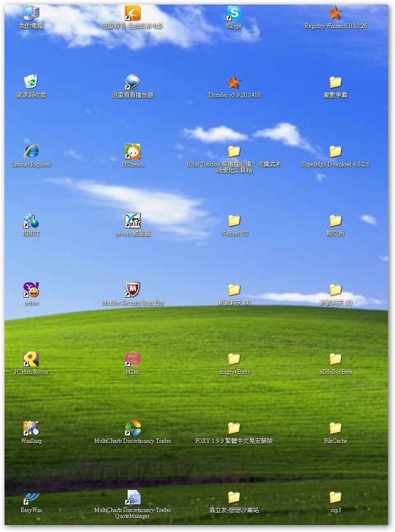Image resolution: width=395 pixels, height=532 pixels.
Task: Open the 我的電腦 (My Computer) icon
Action: click(x=31, y=13)
